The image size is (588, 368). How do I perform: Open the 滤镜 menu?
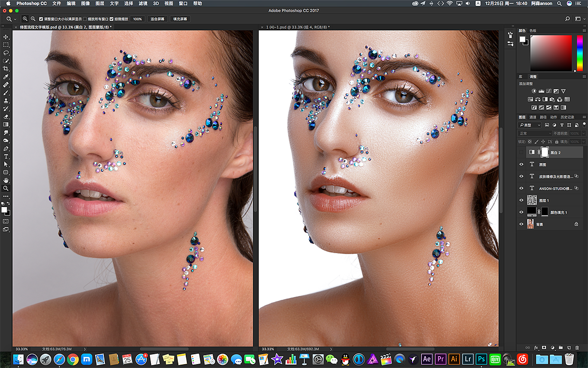143,3
